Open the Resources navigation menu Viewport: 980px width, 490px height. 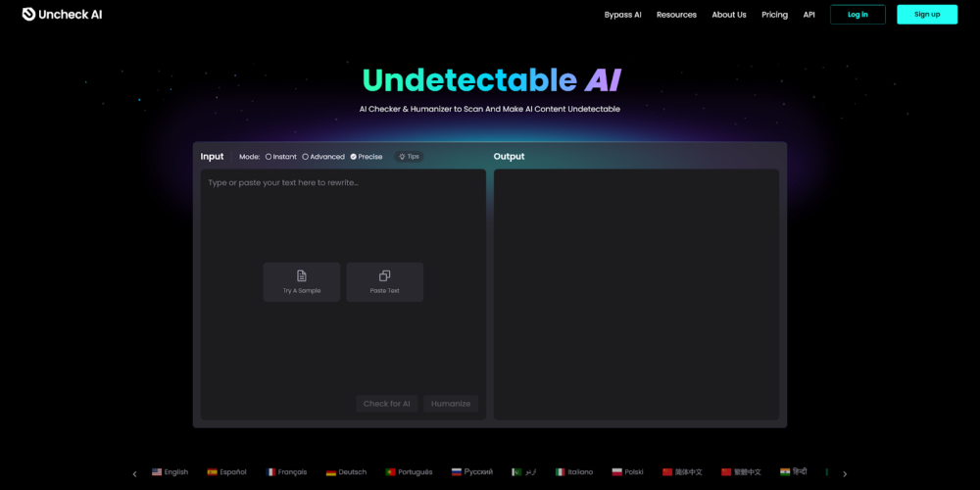[x=676, y=15]
